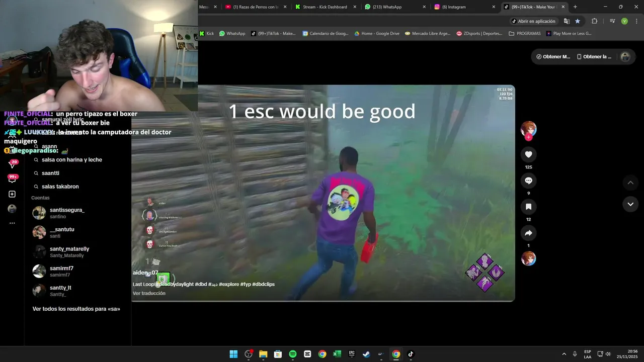Open the Play More or Less bookmark
This screenshot has width=644, height=362.
[x=569, y=34]
